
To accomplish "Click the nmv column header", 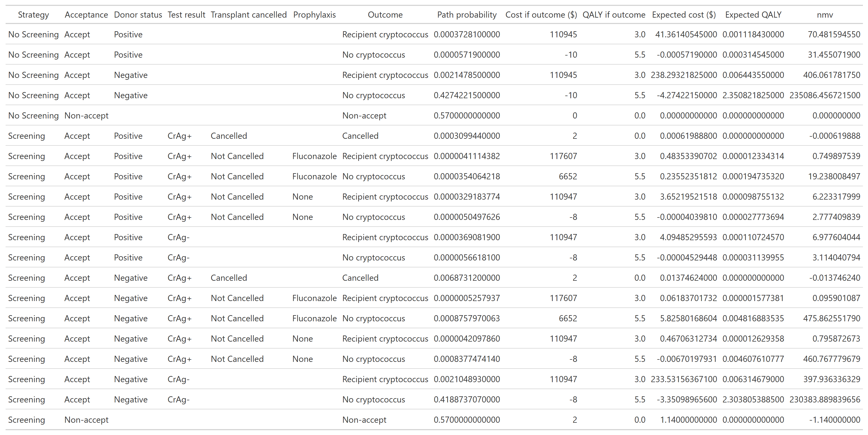I will pyautogui.click(x=825, y=15).
